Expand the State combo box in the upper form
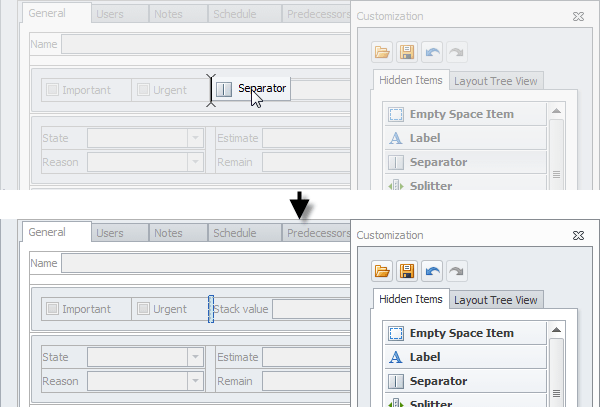Image resolution: width=600 pixels, height=407 pixels. [x=195, y=138]
